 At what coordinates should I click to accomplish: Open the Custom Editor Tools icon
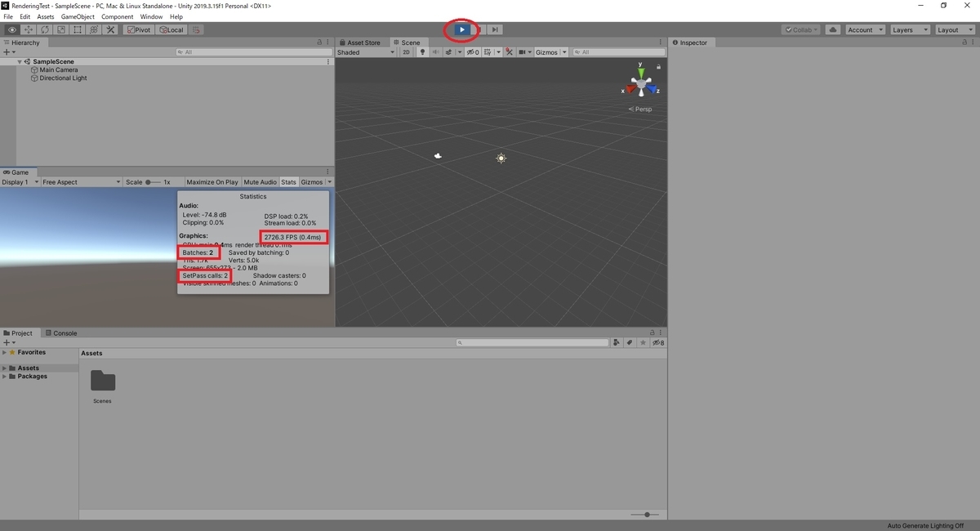tap(110, 29)
